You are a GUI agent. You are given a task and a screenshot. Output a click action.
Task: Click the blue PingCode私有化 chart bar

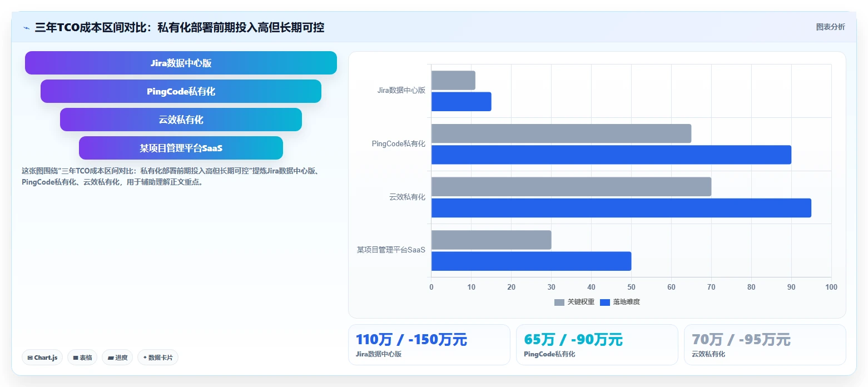click(611, 155)
